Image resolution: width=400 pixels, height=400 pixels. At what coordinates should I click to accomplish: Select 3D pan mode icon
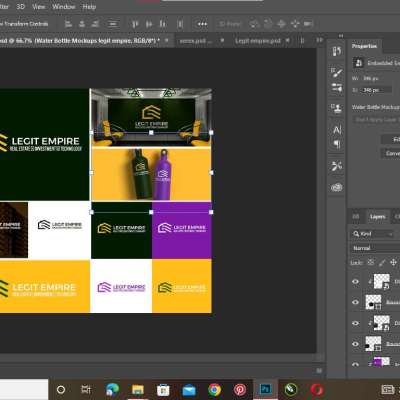[x=281, y=24]
